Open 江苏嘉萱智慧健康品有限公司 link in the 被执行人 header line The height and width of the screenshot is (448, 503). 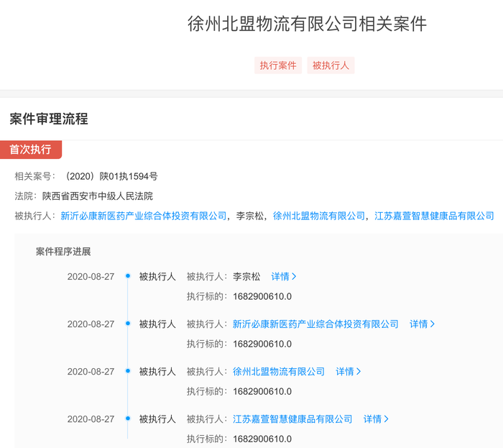click(434, 216)
